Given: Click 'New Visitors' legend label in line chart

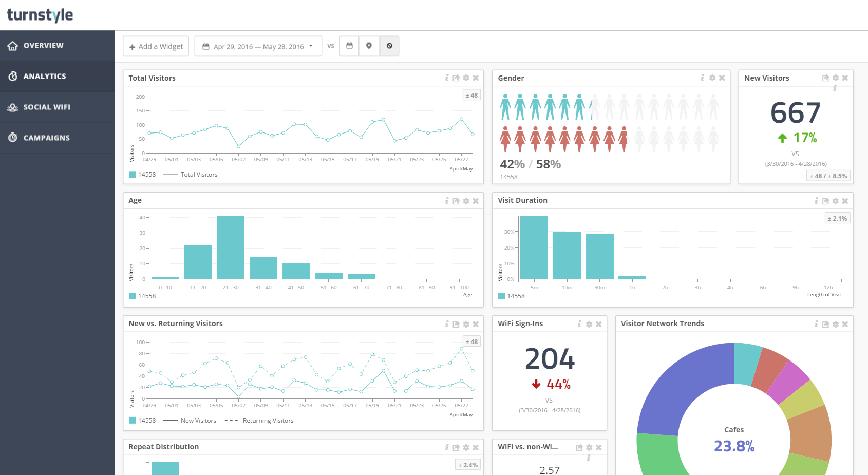Looking at the screenshot, I should [x=198, y=421].
